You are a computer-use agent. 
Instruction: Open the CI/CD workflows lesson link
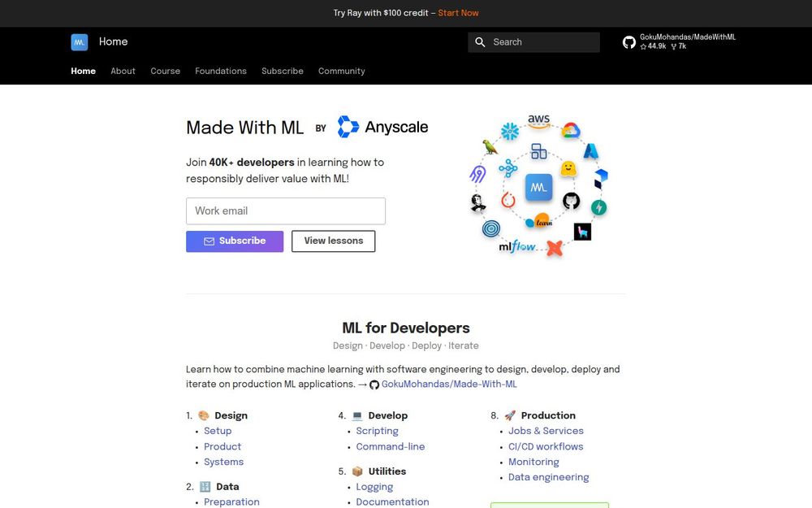coord(546,446)
